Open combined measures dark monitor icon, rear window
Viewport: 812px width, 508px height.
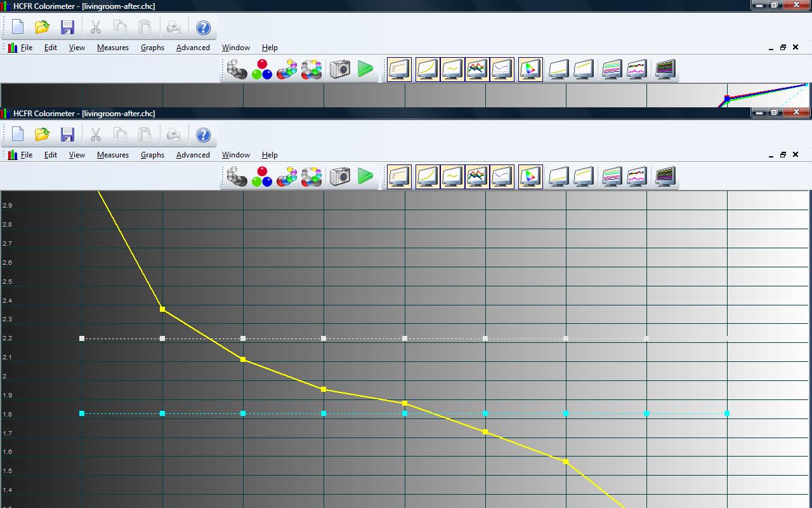pos(665,69)
